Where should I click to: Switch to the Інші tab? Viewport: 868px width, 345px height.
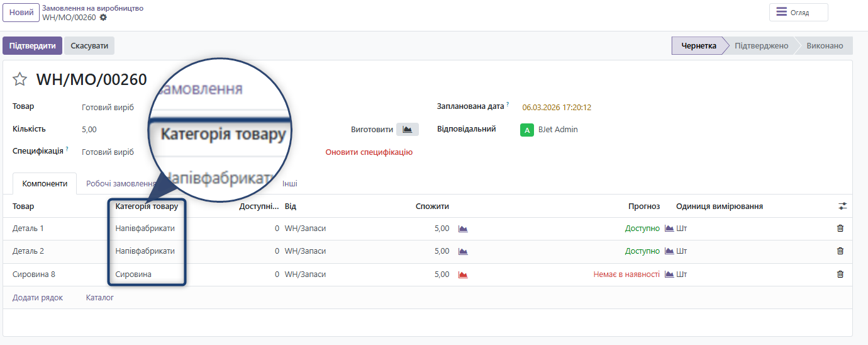coord(289,184)
